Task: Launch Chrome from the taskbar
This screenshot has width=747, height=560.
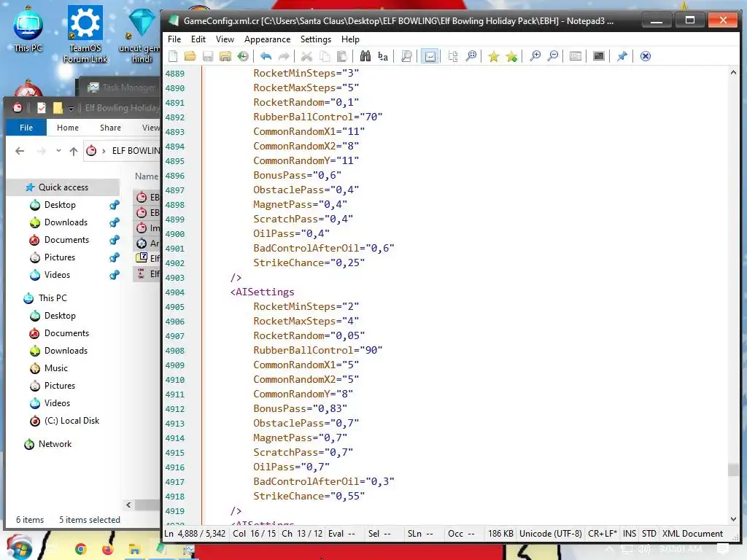Action: click(81, 550)
